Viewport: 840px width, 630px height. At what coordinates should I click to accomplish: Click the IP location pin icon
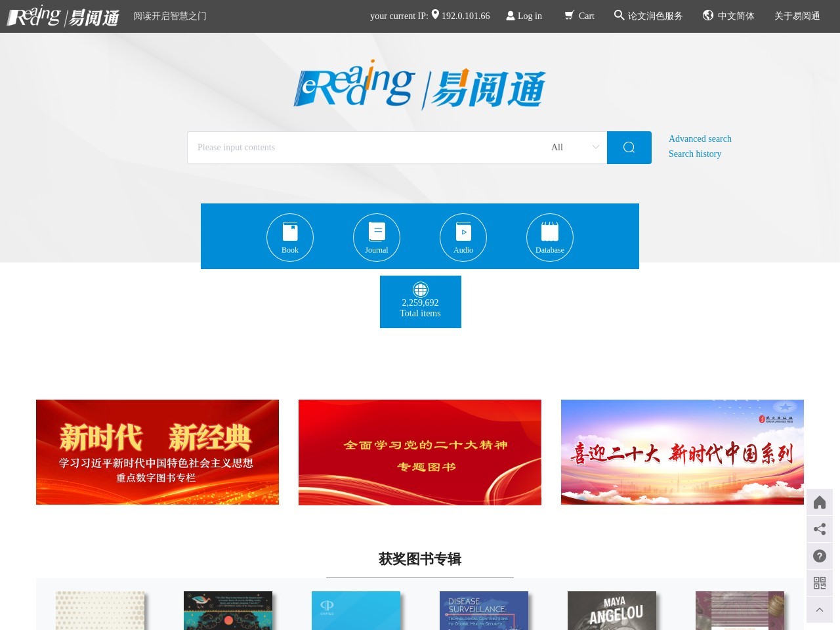tap(435, 14)
